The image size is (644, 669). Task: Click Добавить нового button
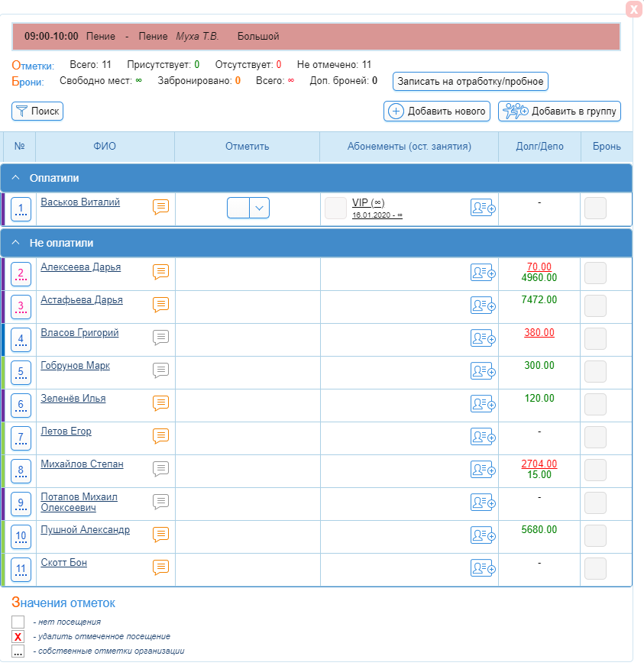(x=436, y=112)
